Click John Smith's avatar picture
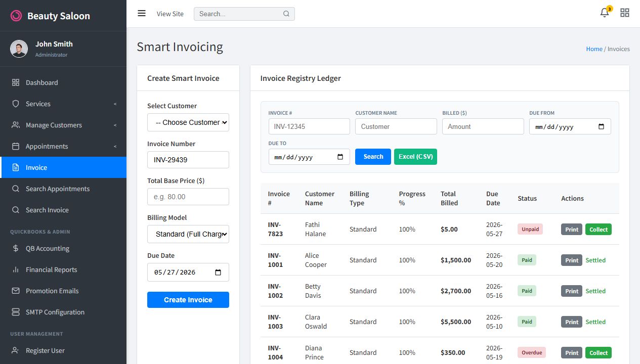Image resolution: width=640 pixels, height=364 pixels. [19, 49]
